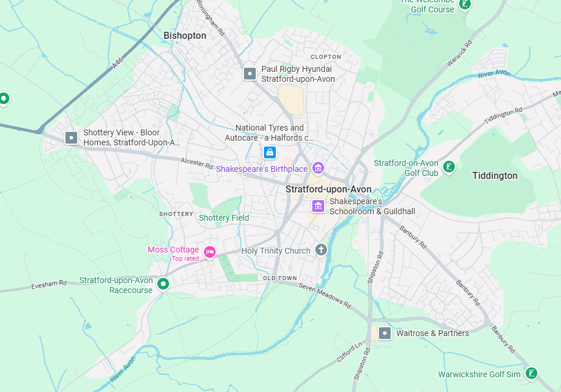Viewport: 561px width, 392px height.
Task: Select the Shottery View Bloor Homes marker
Action: pyautogui.click(x=71, y=138)
